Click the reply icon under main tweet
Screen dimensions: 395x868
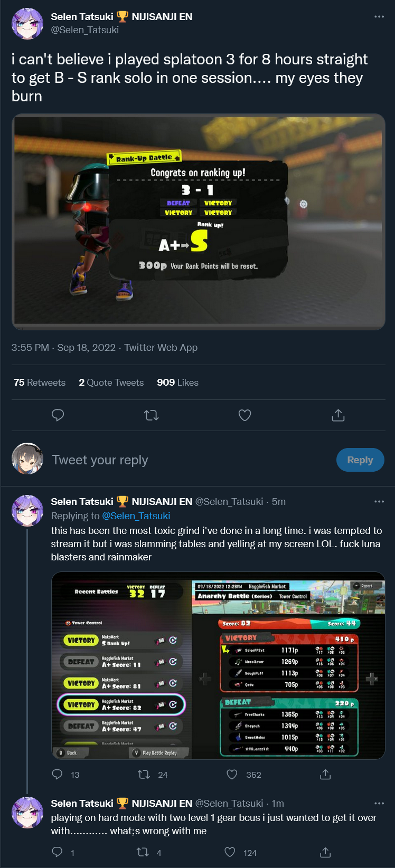click(x=58, y=415)
